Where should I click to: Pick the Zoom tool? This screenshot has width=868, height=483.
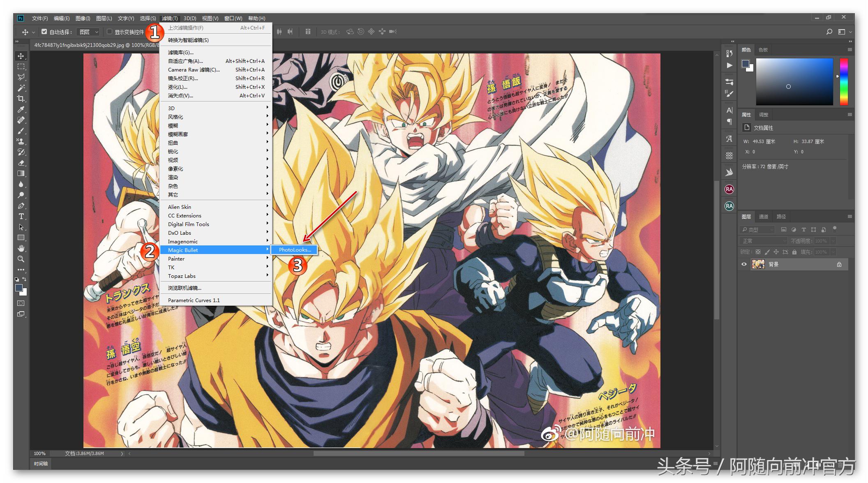click(21, 259)
